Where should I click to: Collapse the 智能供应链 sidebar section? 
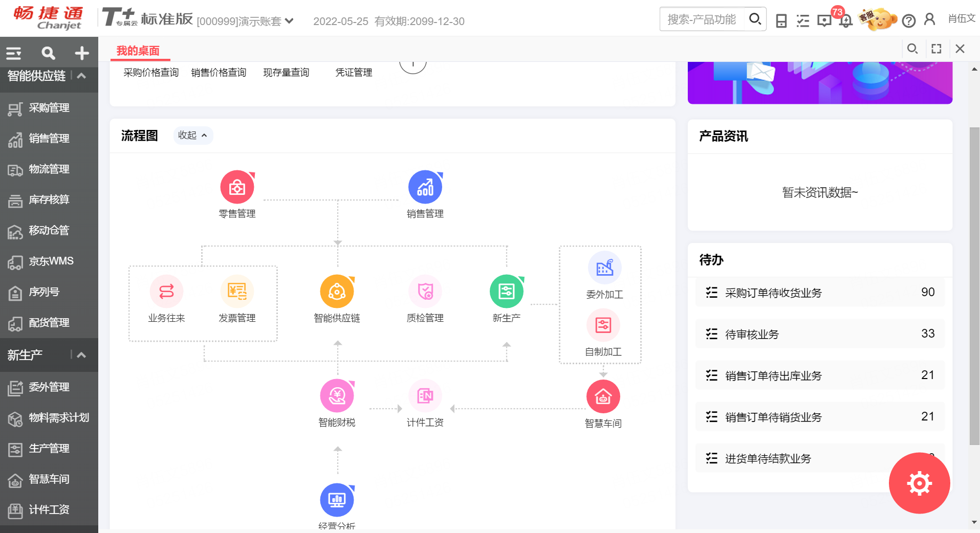[81, 75]
